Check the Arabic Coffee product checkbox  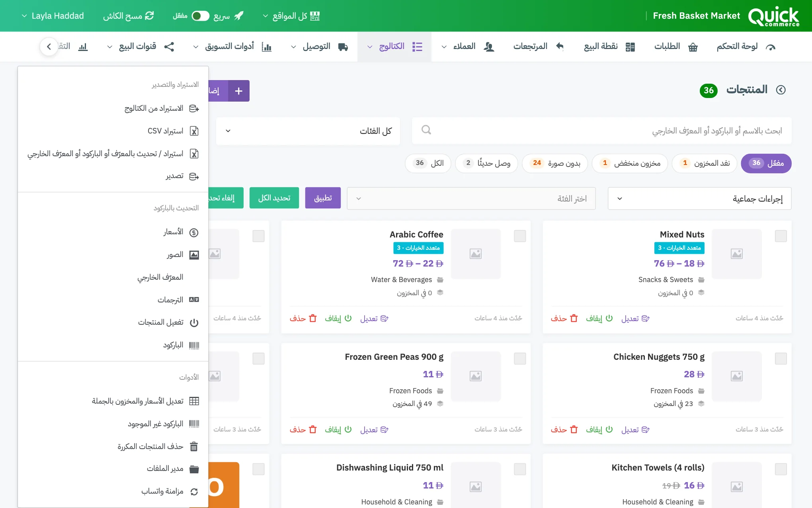tap(520, 236)
